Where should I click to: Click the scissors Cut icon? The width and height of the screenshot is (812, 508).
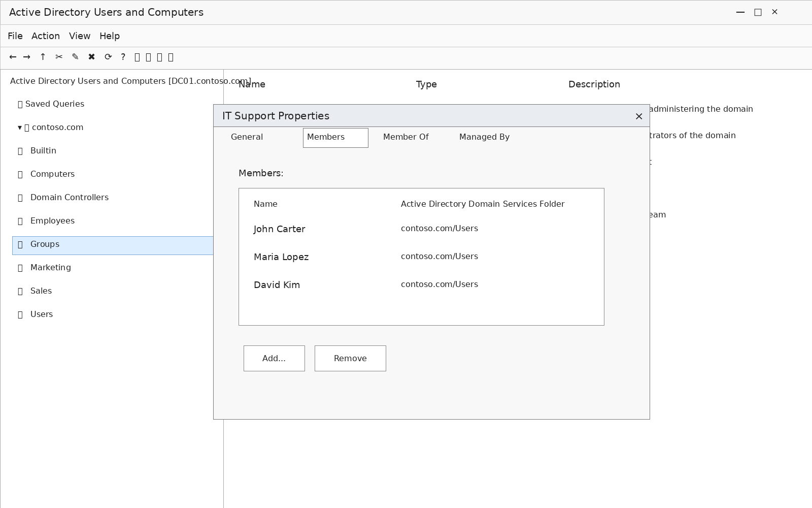coord(59,57)
